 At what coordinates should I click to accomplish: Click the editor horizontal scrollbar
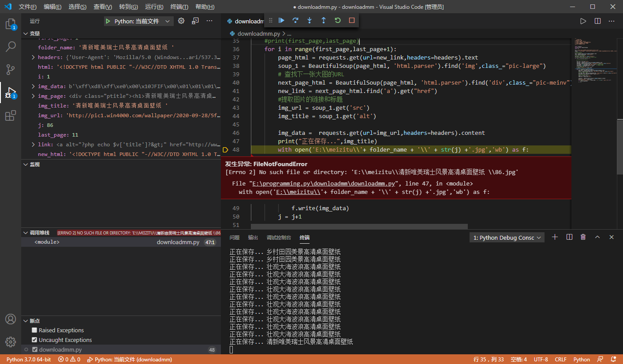coord(359,227)
